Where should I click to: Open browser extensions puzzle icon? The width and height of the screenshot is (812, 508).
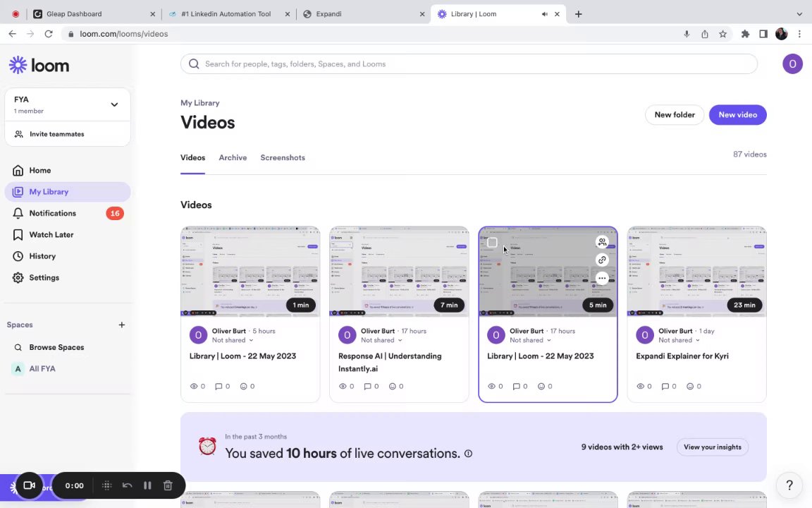coord(745,34)
